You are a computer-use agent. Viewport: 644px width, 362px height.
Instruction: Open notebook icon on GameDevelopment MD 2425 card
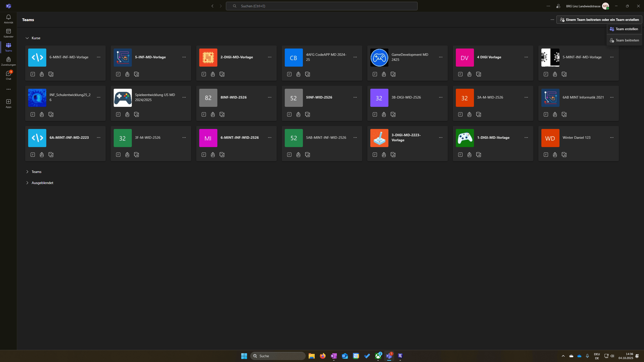pos(375,74)
